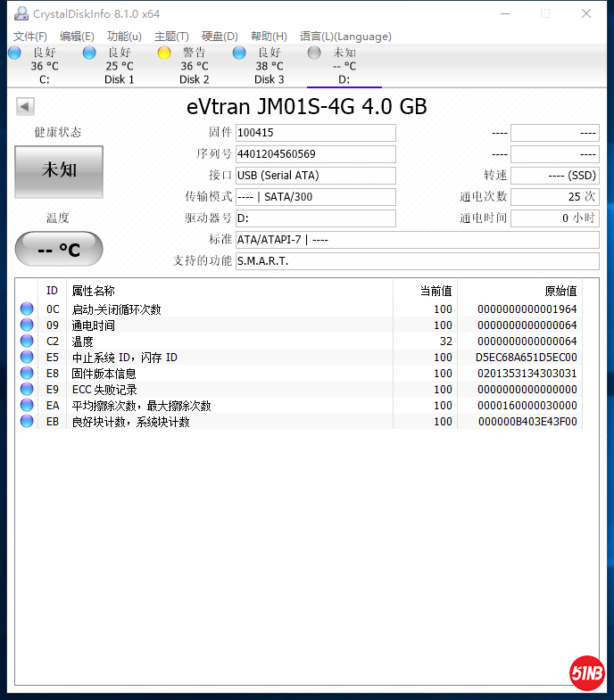Click the yellow warning orb for Disk 2

pos(164,53)
